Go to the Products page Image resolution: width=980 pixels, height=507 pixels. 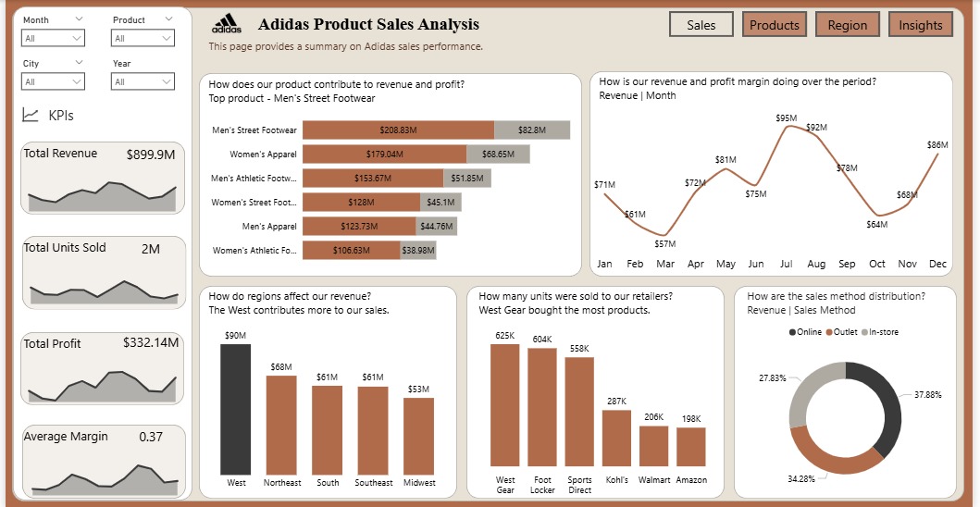[774, 25]
